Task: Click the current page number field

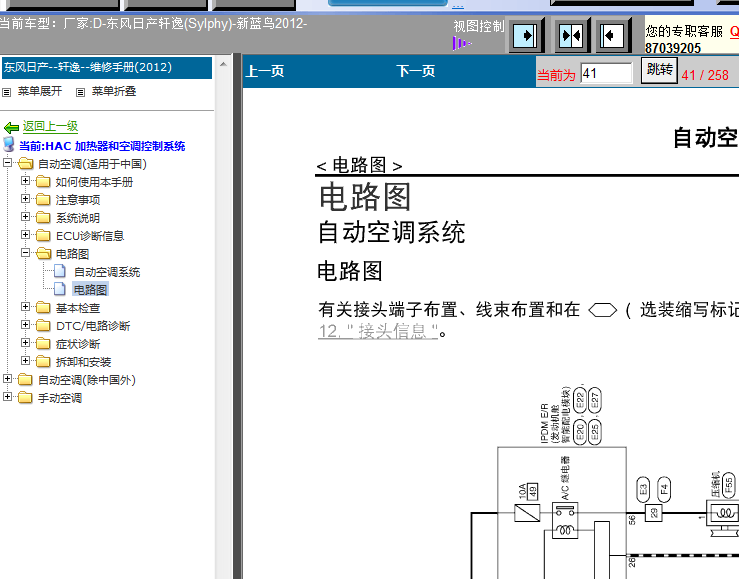Action: pos(606,73)
